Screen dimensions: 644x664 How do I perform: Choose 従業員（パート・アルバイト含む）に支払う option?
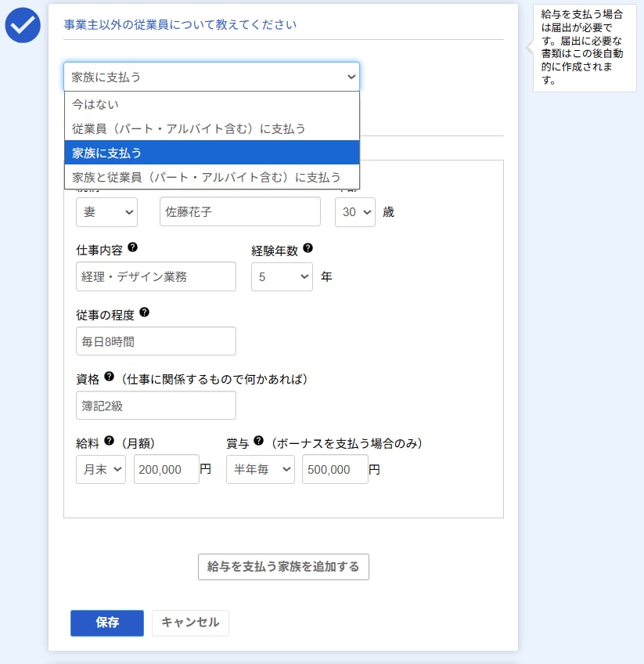tap(212, 128)
